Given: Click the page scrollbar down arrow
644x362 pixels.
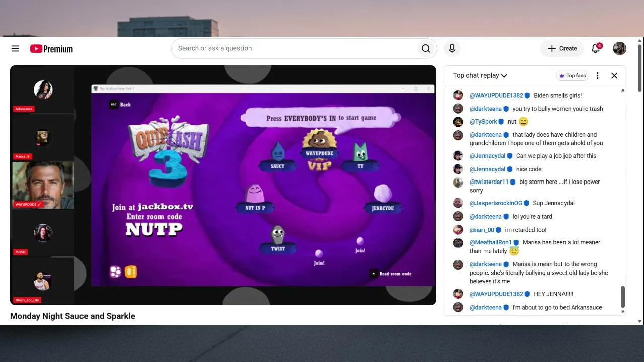Looking at the screenshot, I should pyautogui.click(x=640, y=322).
